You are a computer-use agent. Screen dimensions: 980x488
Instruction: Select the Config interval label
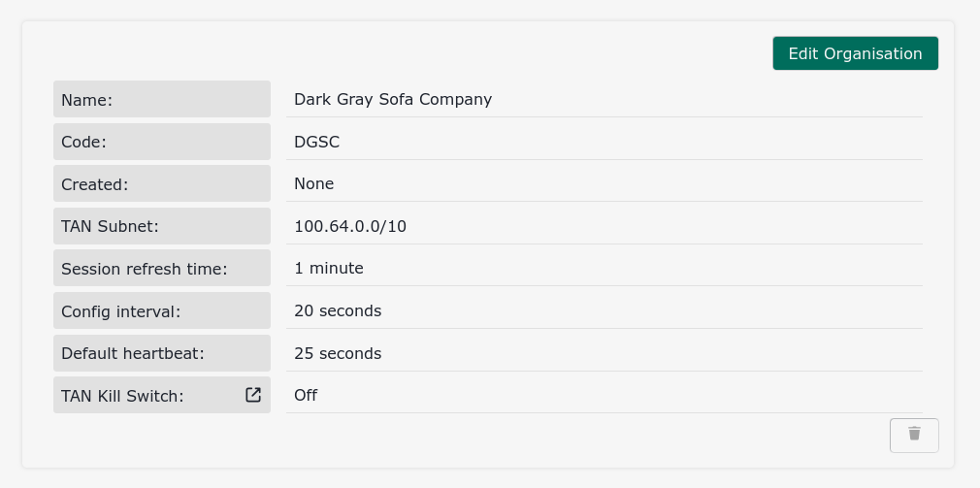[x=121, y=311]
